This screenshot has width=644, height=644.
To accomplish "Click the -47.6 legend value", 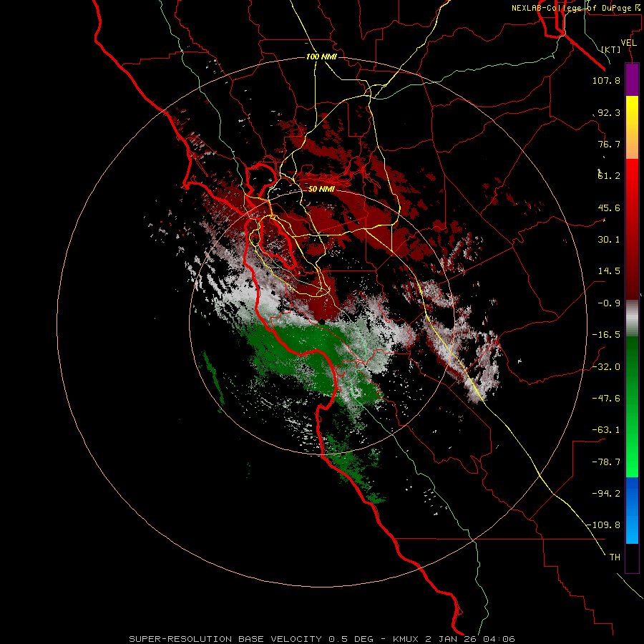I will (606, 399).
